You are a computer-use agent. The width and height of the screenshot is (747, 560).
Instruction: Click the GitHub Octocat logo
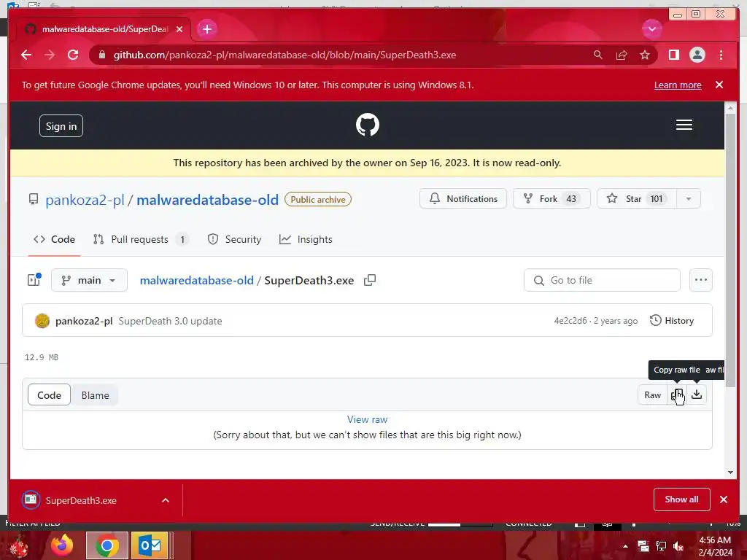click(368, 125)
